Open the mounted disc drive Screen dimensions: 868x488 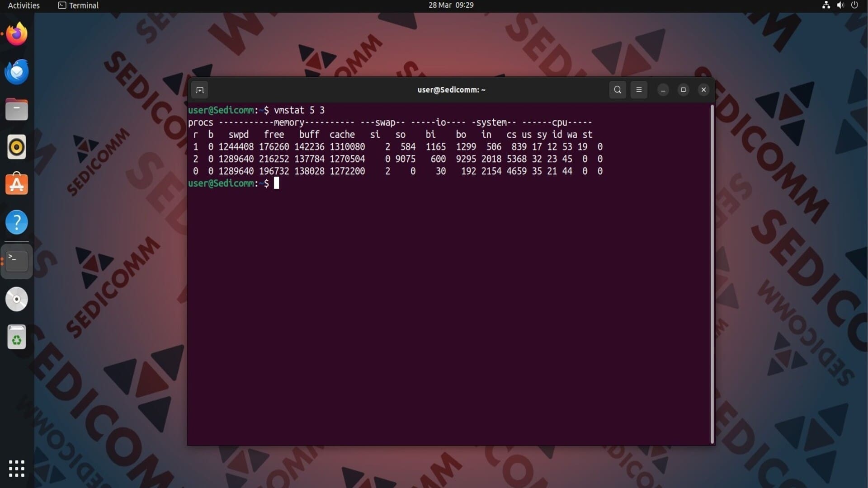[x=17, y=299]
